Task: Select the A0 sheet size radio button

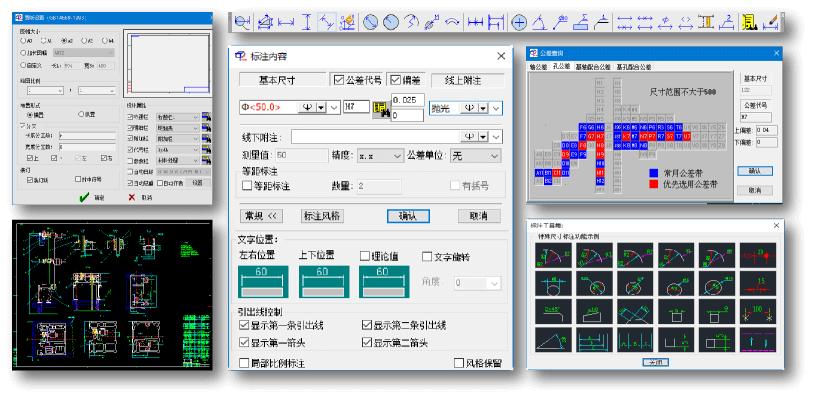Action: [x=23, y=40]
